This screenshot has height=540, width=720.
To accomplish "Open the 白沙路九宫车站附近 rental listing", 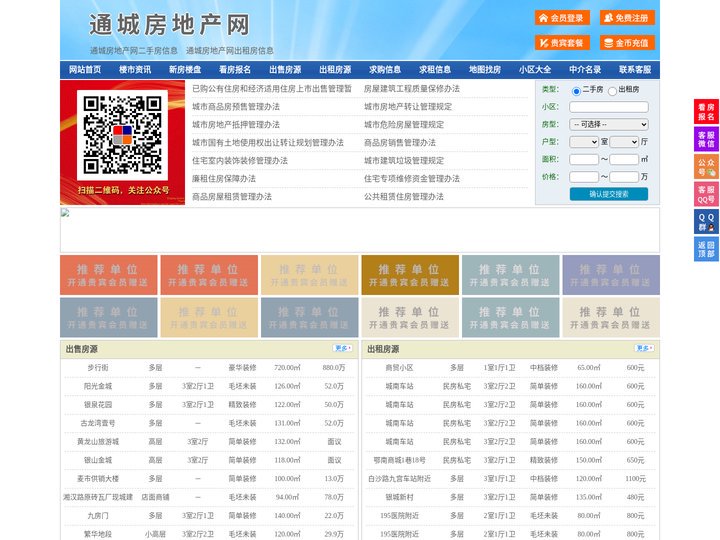I will click(399, 478).
